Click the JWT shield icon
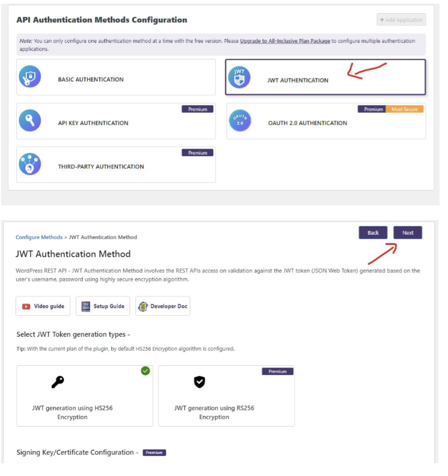Viewport: 448px width, 476px height. point(240,78)
